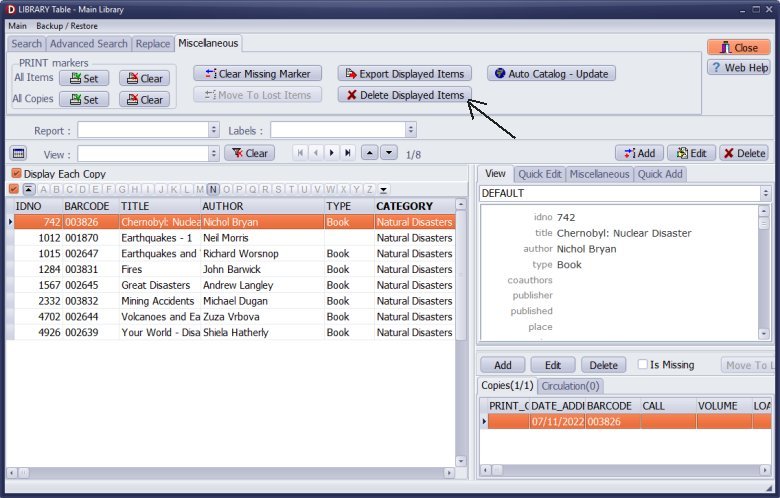This screenshot has width=780, height=498.
Task: Open Web Help
Action: [x=739, y=67]
